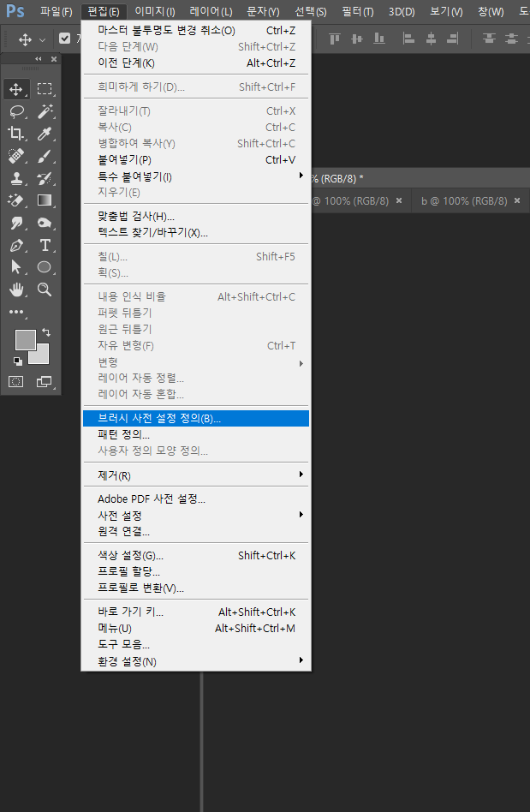Select the Magic Wand tool
The width and height of the screenshot is (530, 812).
pyautogui.click(x=45, y=111)
